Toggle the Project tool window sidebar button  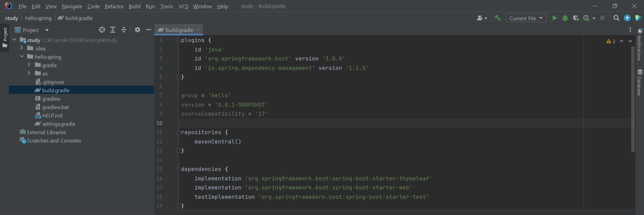[5, 37]
